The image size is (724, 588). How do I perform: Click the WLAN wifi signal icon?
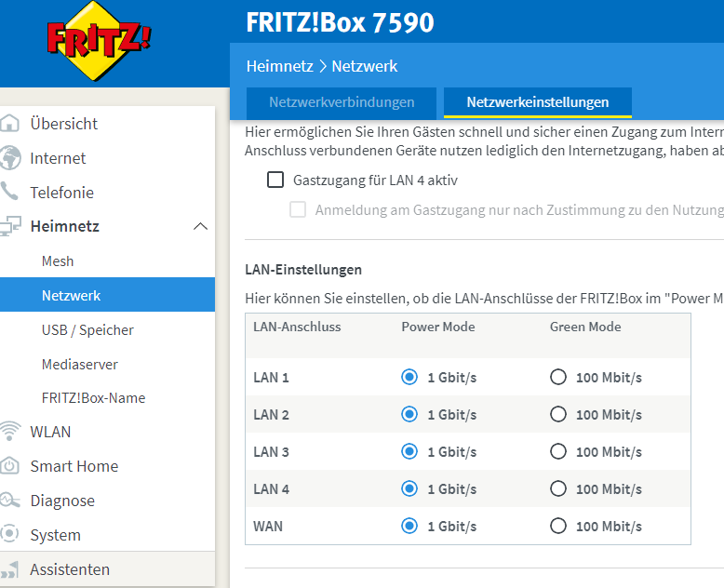pos(9,431)
